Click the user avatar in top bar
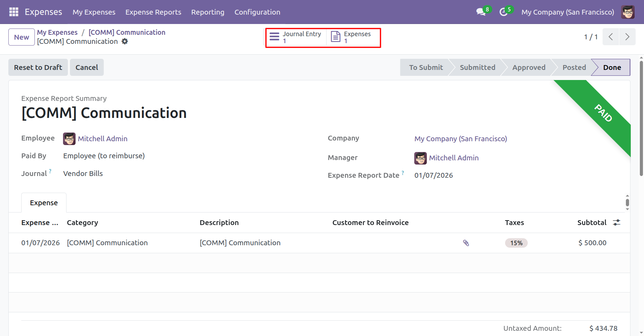 628,12
